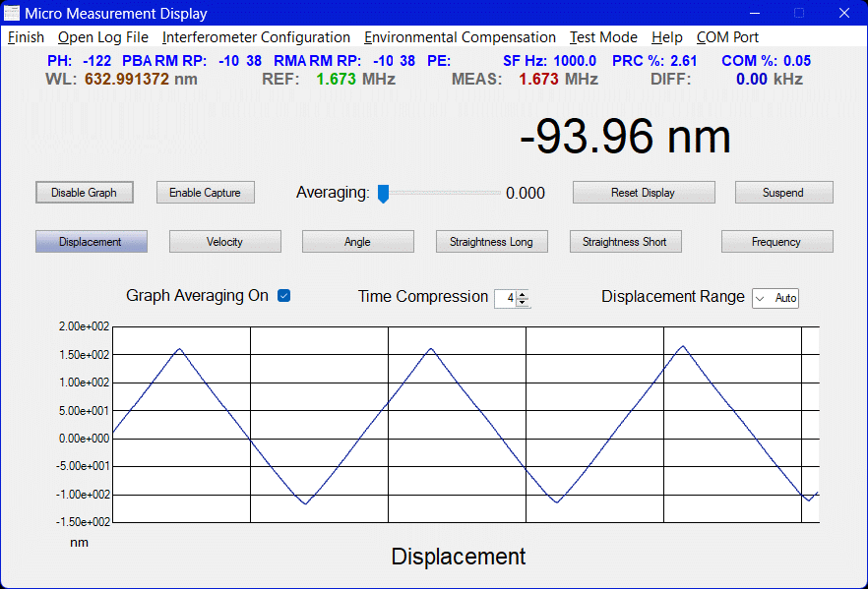Open the Test Mode menu
Viewport: 868px width, 589px height.
603,37
